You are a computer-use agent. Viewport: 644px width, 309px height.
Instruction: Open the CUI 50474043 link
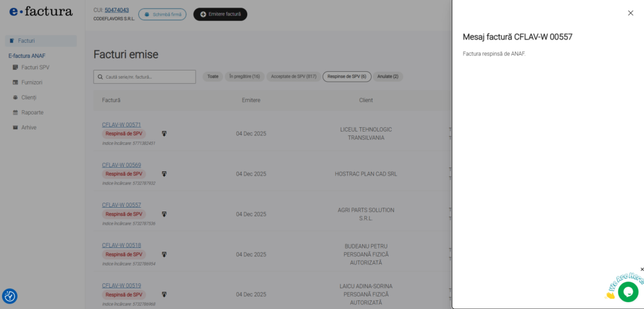pos(116,10)
